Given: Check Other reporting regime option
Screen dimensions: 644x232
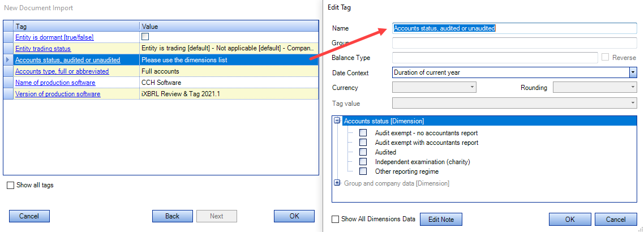Looking at the screenshot, I should pos(363,171).
